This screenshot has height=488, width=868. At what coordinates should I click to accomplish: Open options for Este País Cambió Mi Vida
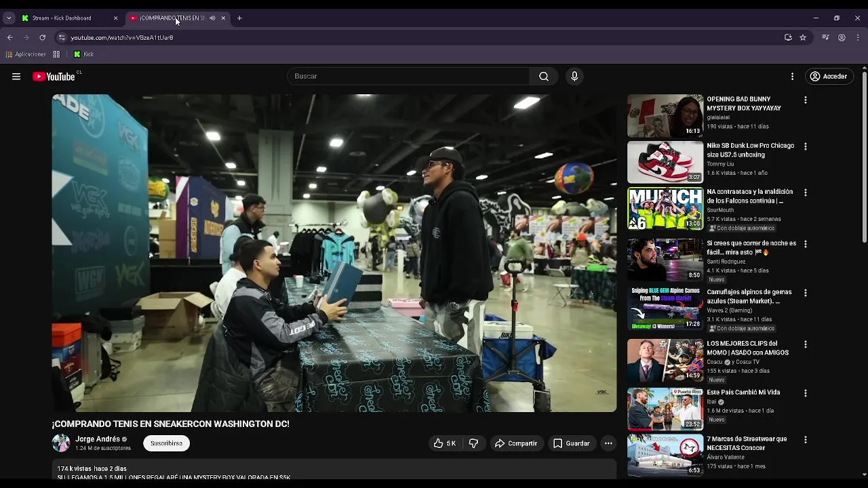806,393
